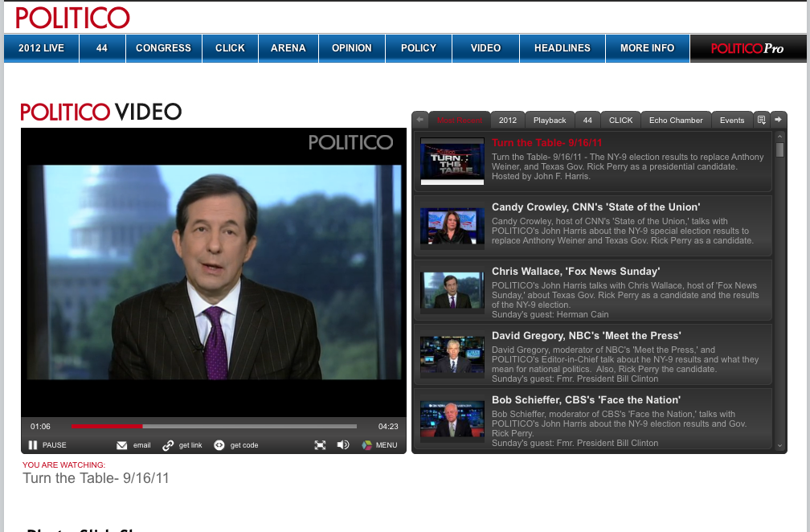The image size is (810, 532).
Task: Play the Turn the Table thumbnail
Action: [x=452, y=162]
